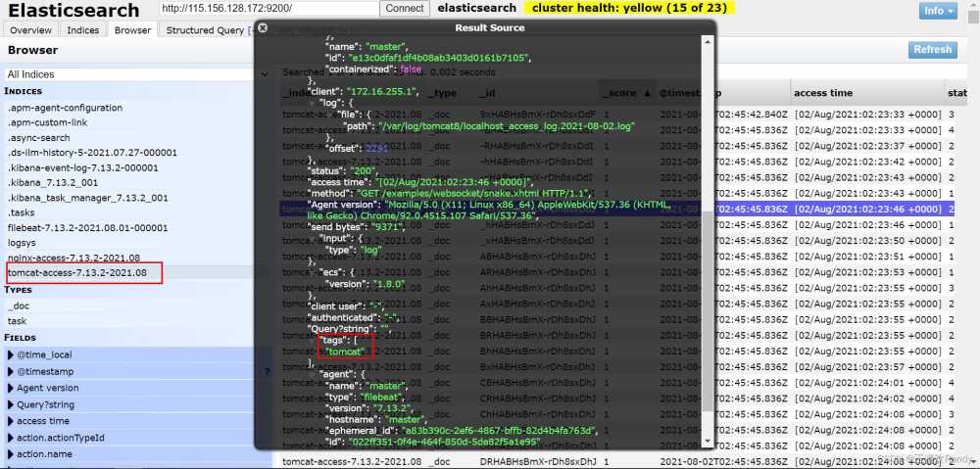The image size is (980, 469).
Task: Collapse the "input" JSON node
Action: (312, 239)
